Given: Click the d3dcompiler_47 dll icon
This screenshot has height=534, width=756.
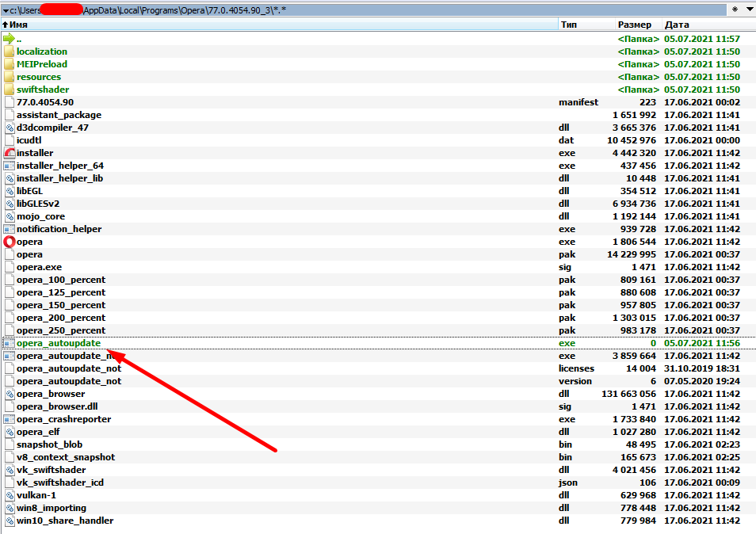Looking at the screenshot, I should pos(10,128).
